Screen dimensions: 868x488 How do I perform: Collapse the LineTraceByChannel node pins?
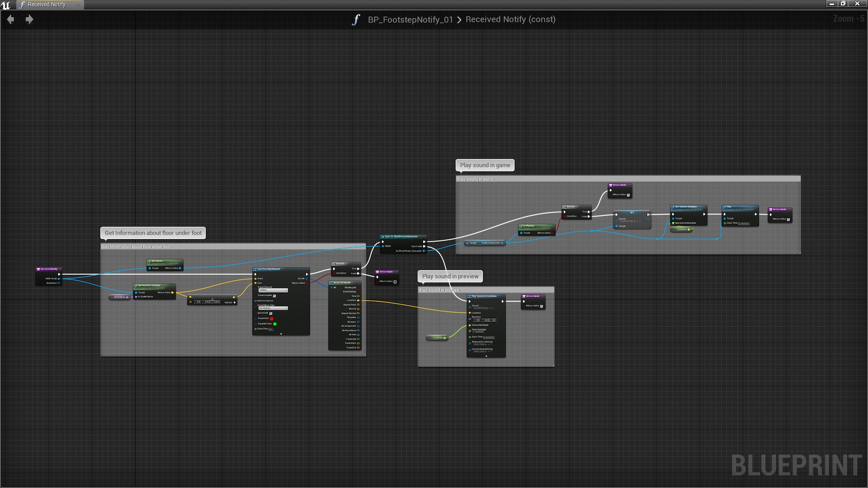281,333
